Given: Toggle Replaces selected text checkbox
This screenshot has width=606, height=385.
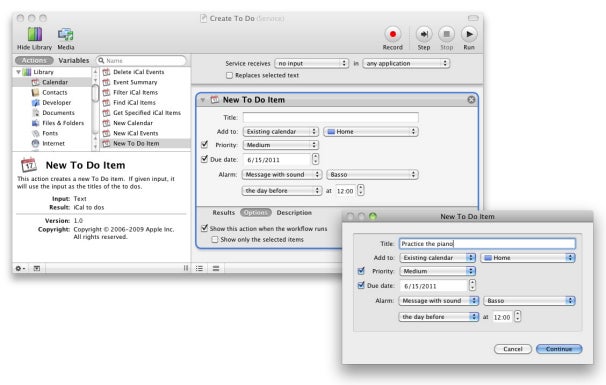Looking at the screenshot, I should [x=229, y=75].
